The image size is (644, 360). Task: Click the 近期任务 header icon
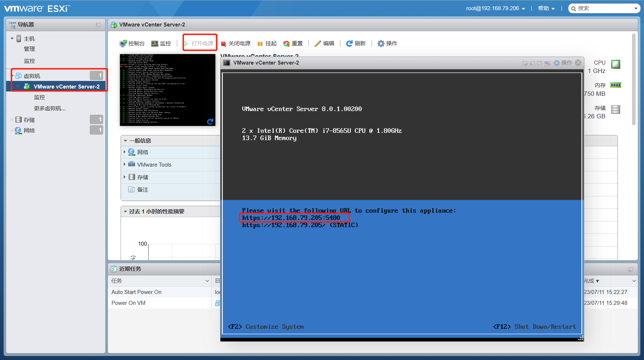[x=114, y=269]
